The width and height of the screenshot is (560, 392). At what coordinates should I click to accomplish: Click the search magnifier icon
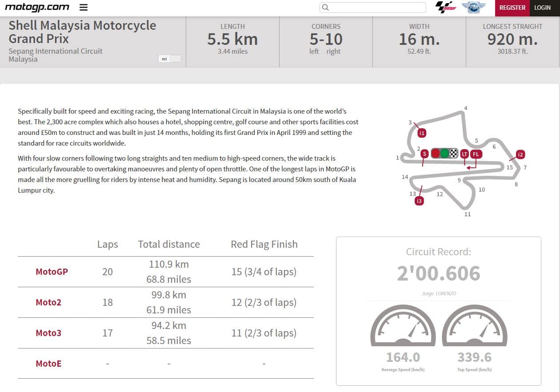325,8
